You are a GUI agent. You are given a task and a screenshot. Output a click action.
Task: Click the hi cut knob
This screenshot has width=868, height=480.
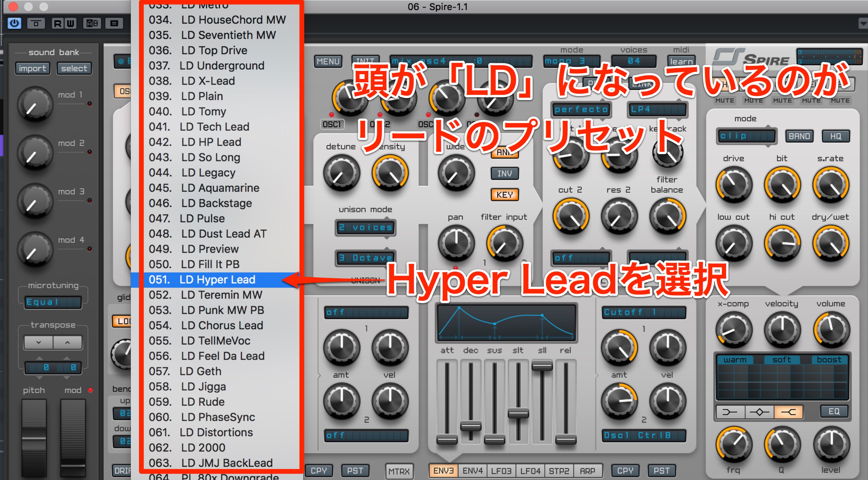point(782,243)
